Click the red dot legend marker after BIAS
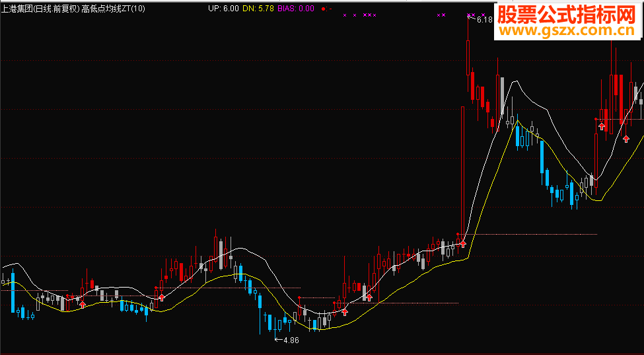644x355 pixels. pyautogui.click(x=324, y=9)
